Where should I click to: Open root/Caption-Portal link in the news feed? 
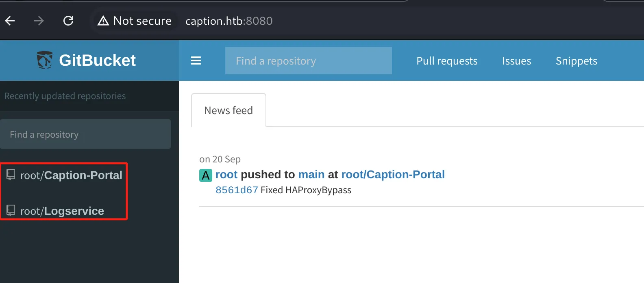click(x=393, y=175)
